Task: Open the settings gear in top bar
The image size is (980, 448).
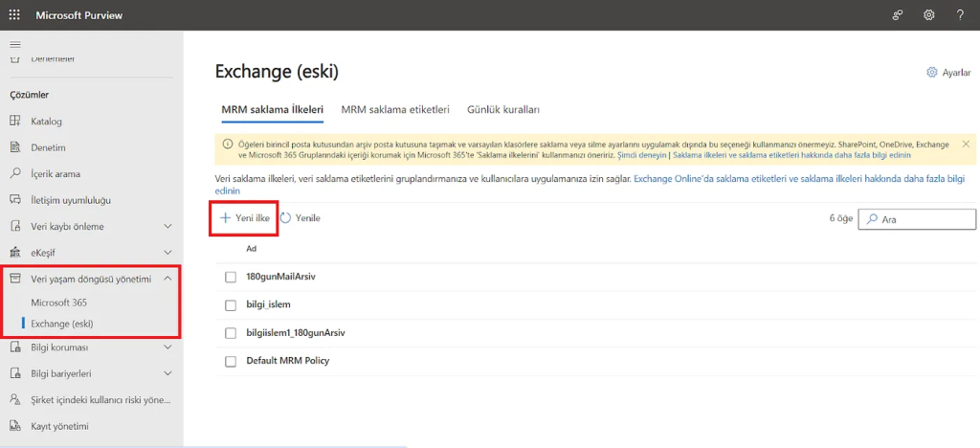Action: 928,15
